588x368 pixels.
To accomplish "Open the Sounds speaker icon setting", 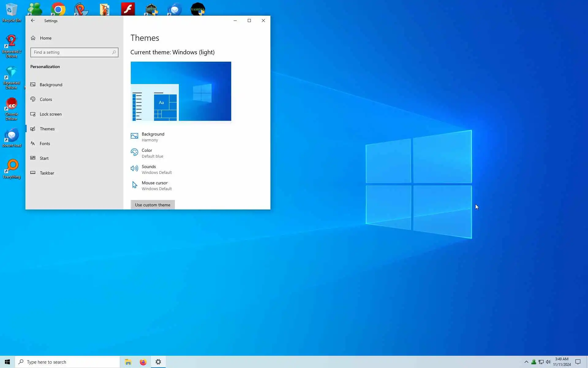I will click(x=134, y=168).
